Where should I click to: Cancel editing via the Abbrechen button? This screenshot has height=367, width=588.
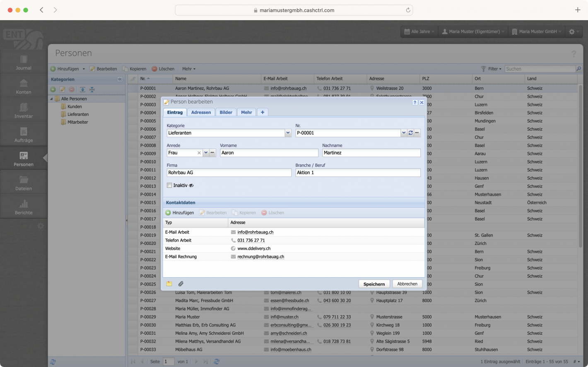coord(407,284)
